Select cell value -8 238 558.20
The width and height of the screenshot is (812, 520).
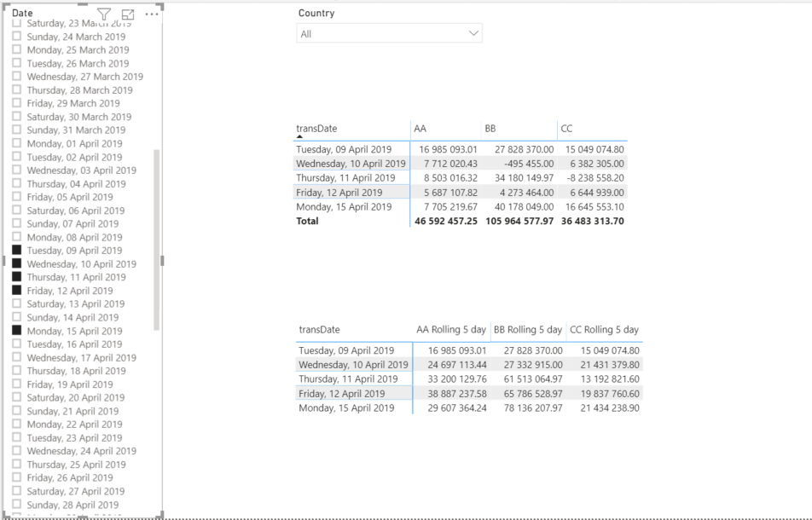[594, 178]
